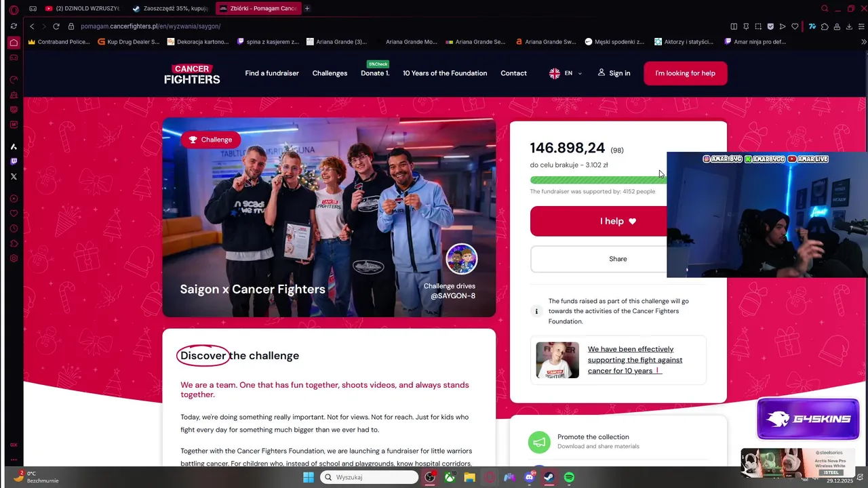This screenshot has width=868, height=488.
Task: Open Xbox app from taskbar
Action: [450, 477]
